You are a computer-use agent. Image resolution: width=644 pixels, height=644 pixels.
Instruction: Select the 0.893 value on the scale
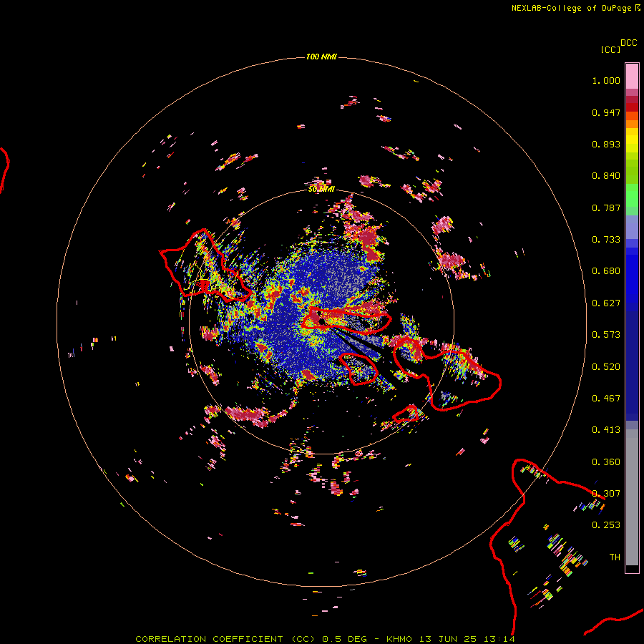tap(606, 144)
